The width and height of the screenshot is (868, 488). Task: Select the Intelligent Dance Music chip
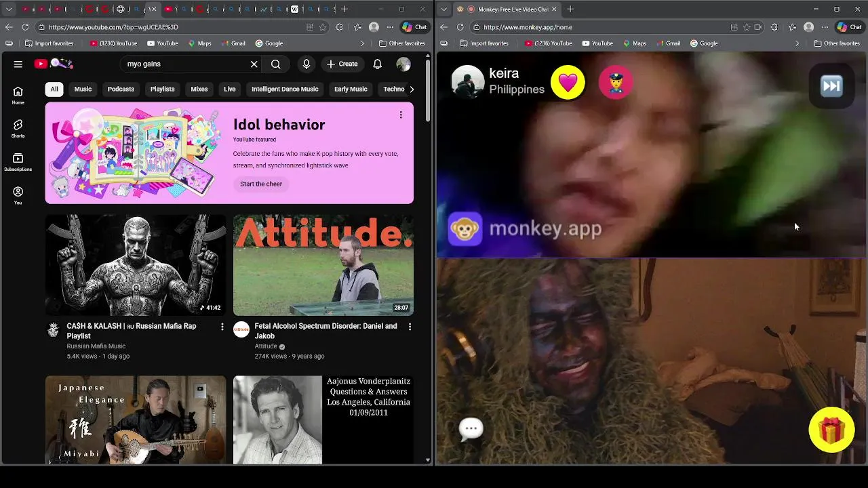click(285, 89)
